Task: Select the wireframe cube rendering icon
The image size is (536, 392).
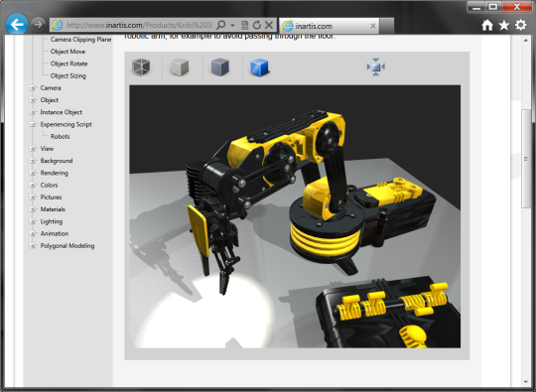Action: [141, 66]
